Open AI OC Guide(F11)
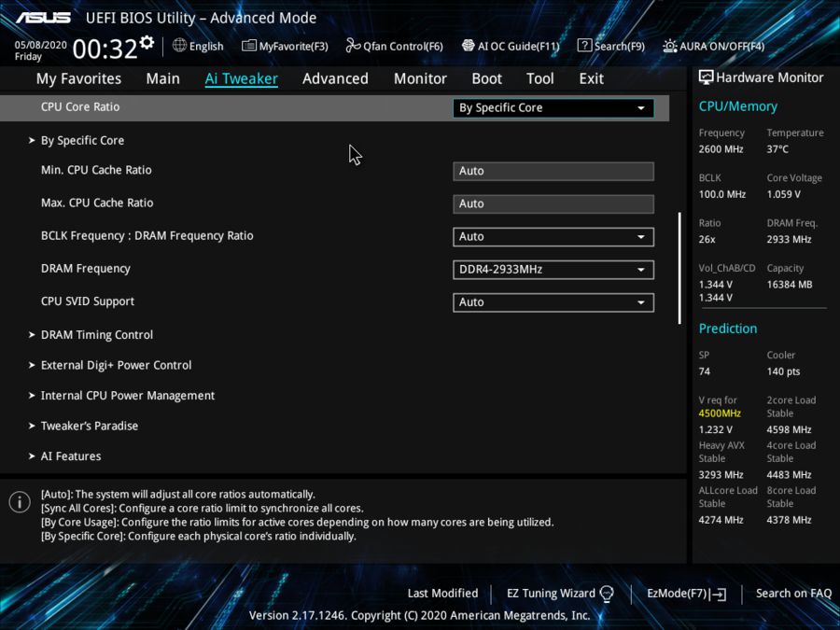The height and width of the screenshot is (630, 840). [519, 46]
